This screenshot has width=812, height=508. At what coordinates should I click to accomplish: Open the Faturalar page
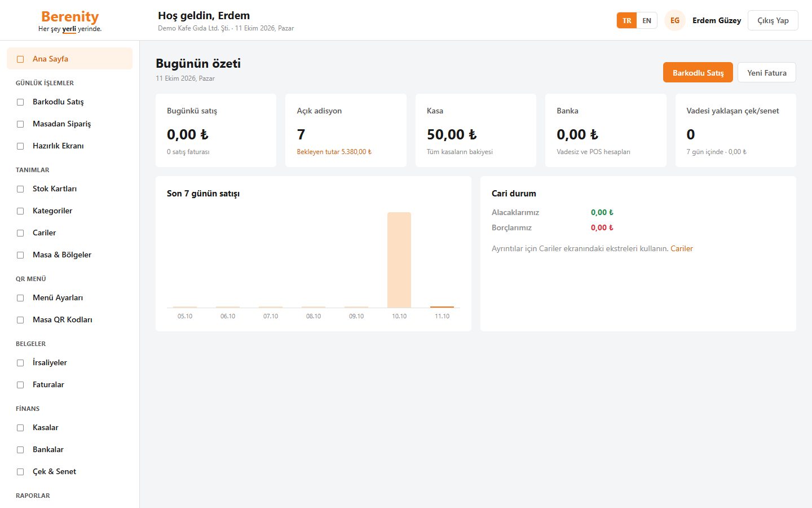[x=69, y=384]
